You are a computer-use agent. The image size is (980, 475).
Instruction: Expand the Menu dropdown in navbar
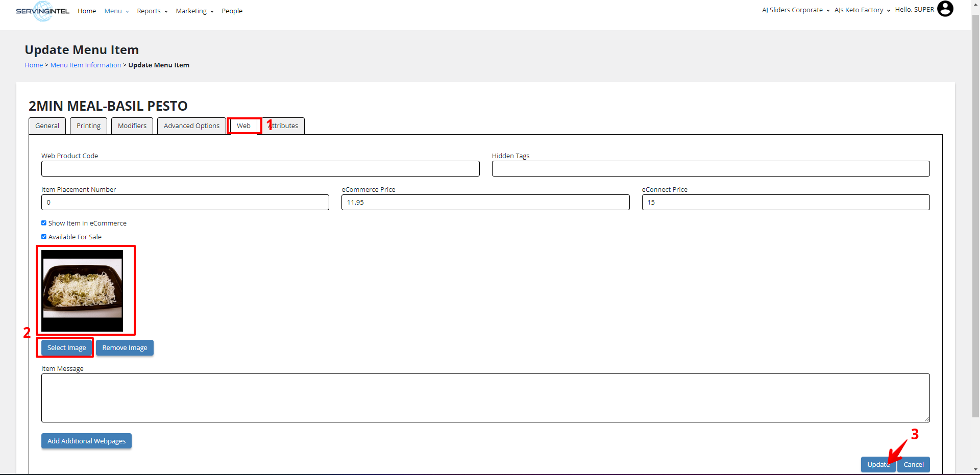pyautogui.click(x=116, y=11)
